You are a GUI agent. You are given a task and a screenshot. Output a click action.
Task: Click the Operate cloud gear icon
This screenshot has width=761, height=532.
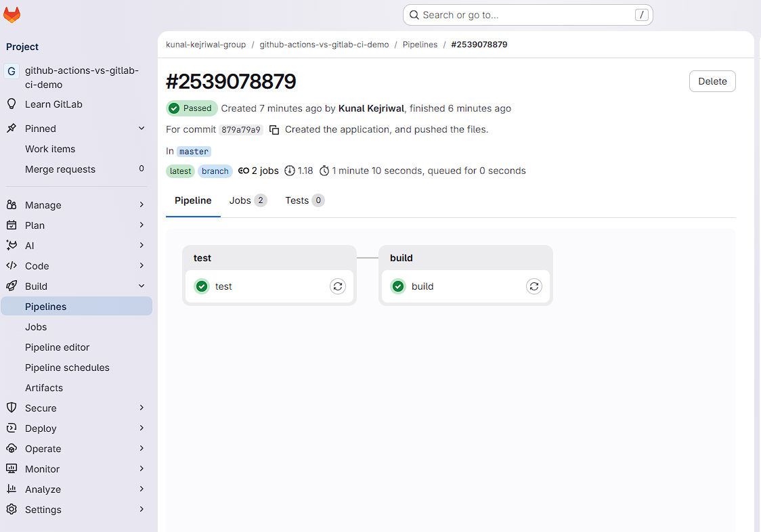pyautogui.click(x=12, y=449)
